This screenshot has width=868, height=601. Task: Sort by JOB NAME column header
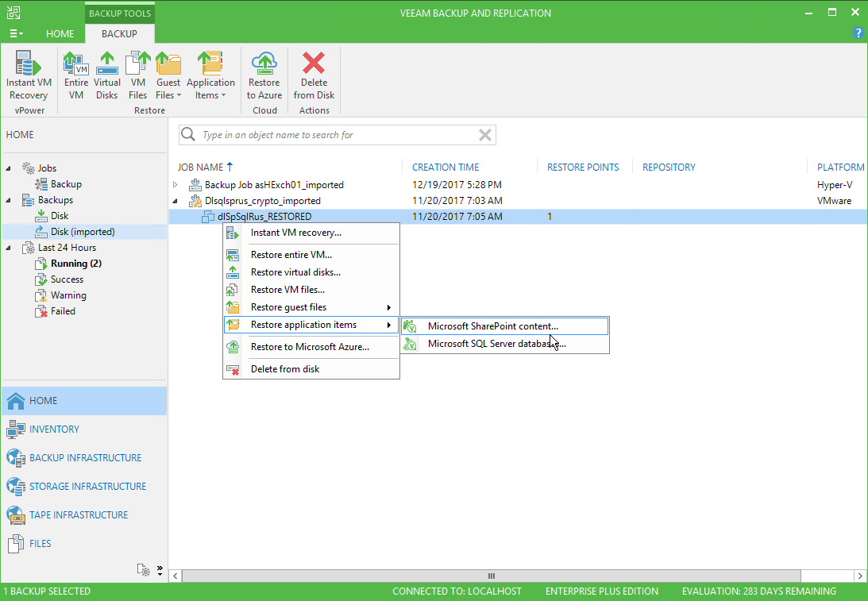coord(206,168)
